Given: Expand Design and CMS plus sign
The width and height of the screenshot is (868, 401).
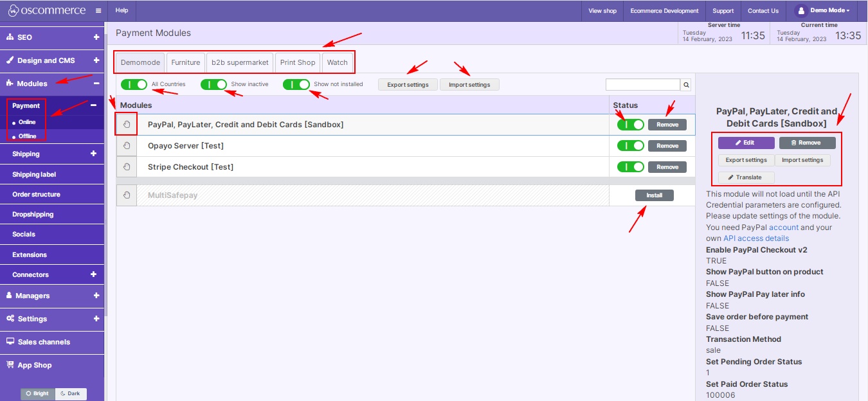Looking at the screenshot, I should 96,60.
